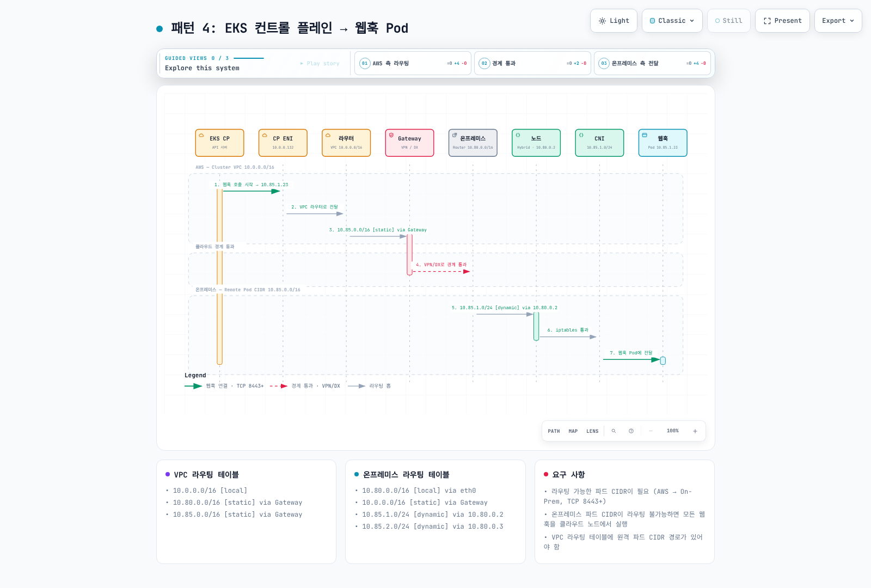The image size is (871, 588).
Task: Activate MAP mode in canvas toolbar
Action: click(573, 431)
